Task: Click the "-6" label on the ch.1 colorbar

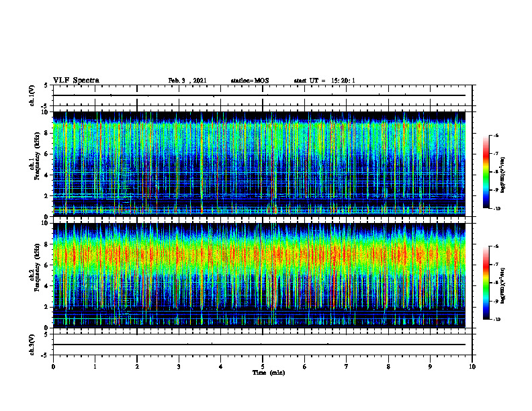Action: (x=496, y=136)
